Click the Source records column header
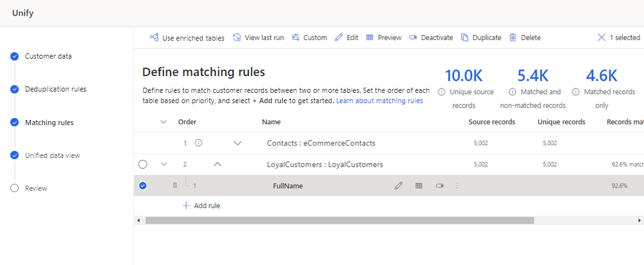Viewport: 644px width, 265px height. coord(492,123)
